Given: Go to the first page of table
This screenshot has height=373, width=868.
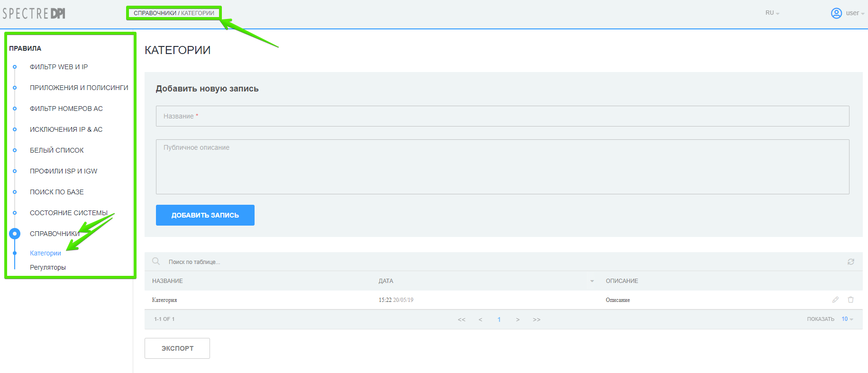Looking at the screenshot, I should click(x=461, y=319).
